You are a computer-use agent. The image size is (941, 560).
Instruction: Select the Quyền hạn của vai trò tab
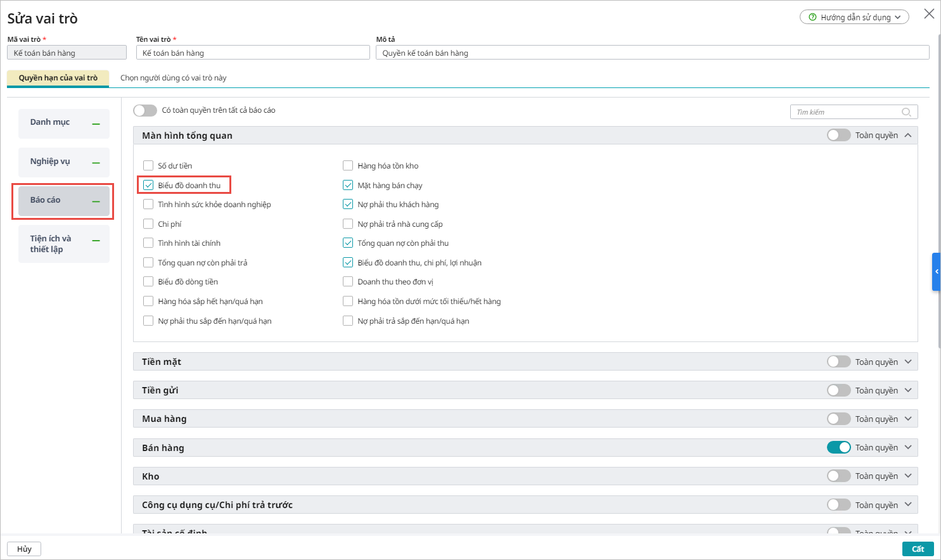58,78
